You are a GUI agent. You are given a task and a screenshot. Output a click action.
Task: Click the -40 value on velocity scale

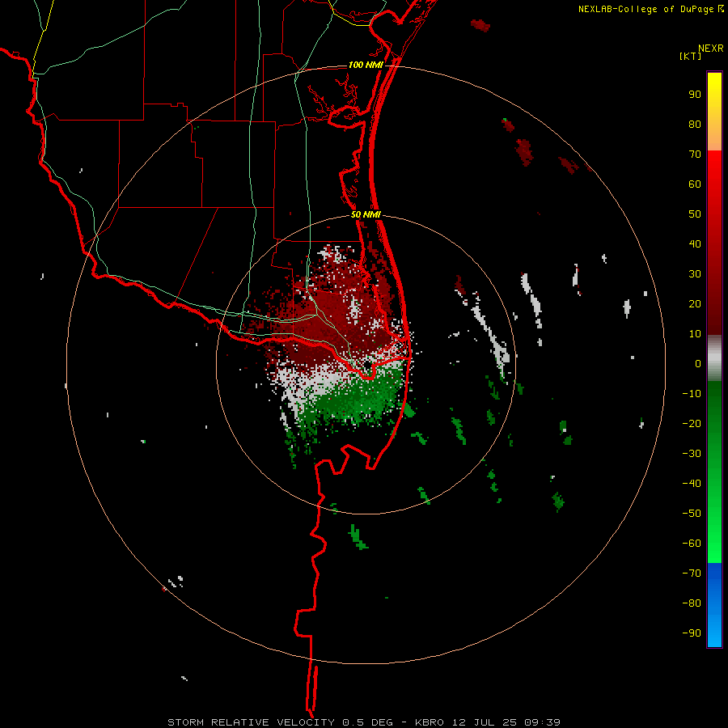pyautogui.click(x=692, y=484)
